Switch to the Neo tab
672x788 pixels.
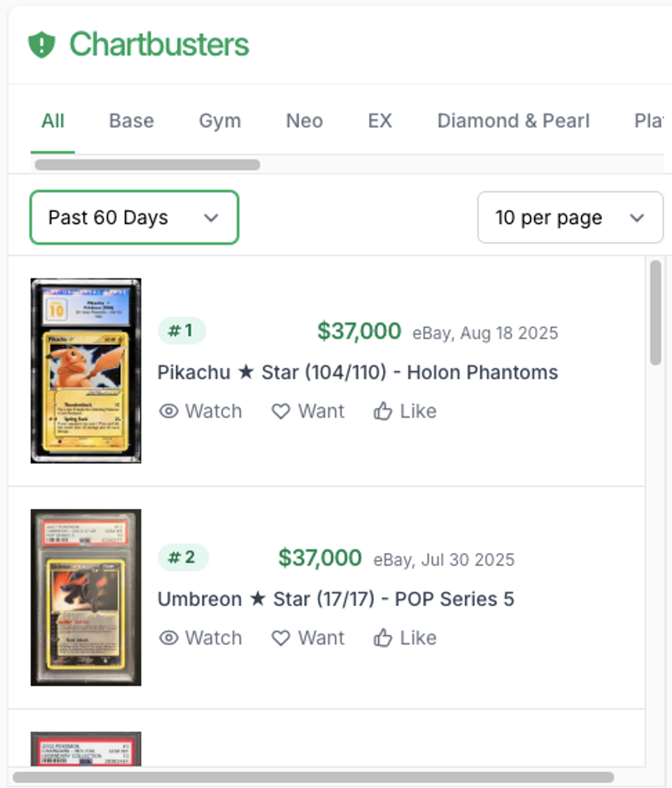304,121
